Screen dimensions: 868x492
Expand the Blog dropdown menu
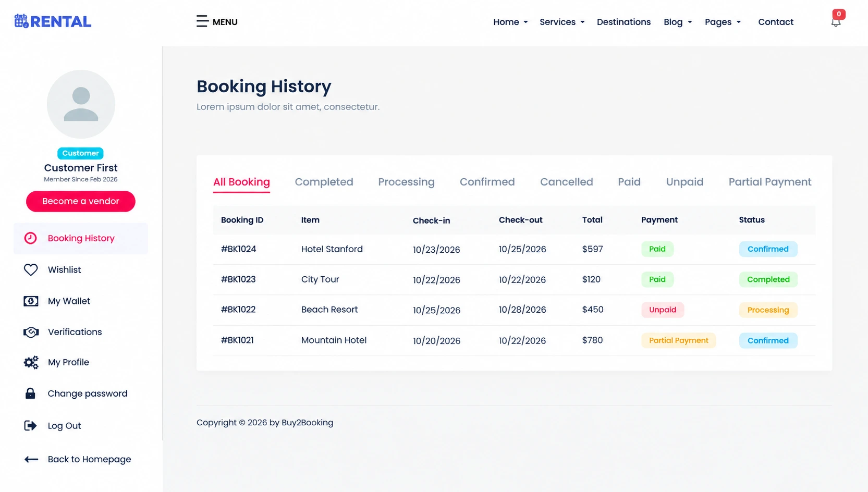click(678, 22)
